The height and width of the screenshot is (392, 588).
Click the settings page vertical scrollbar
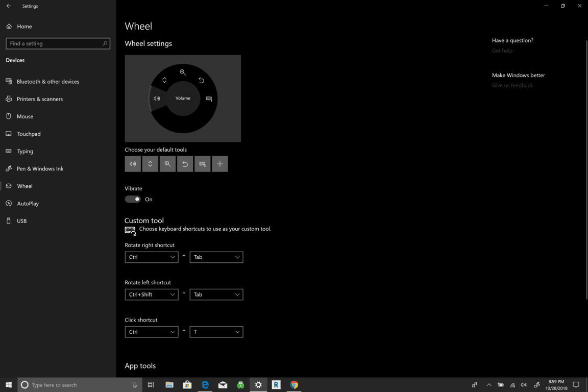point(586,169)
